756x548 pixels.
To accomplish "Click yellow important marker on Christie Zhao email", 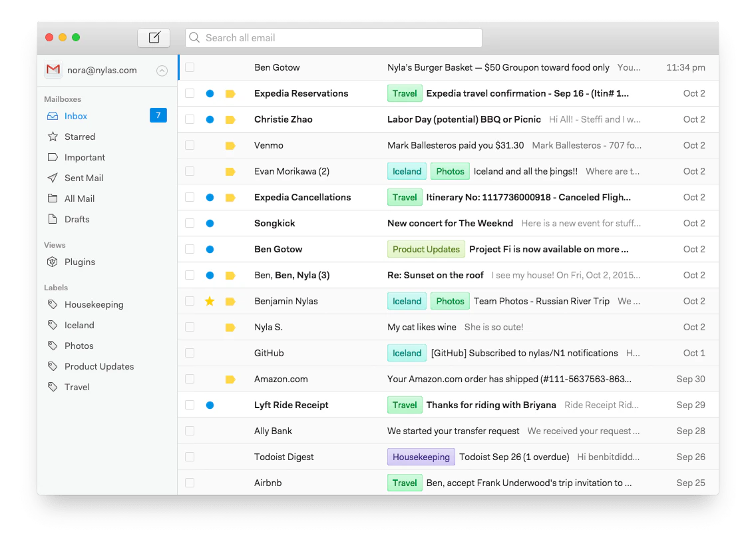I will click(x=230, y=120).
